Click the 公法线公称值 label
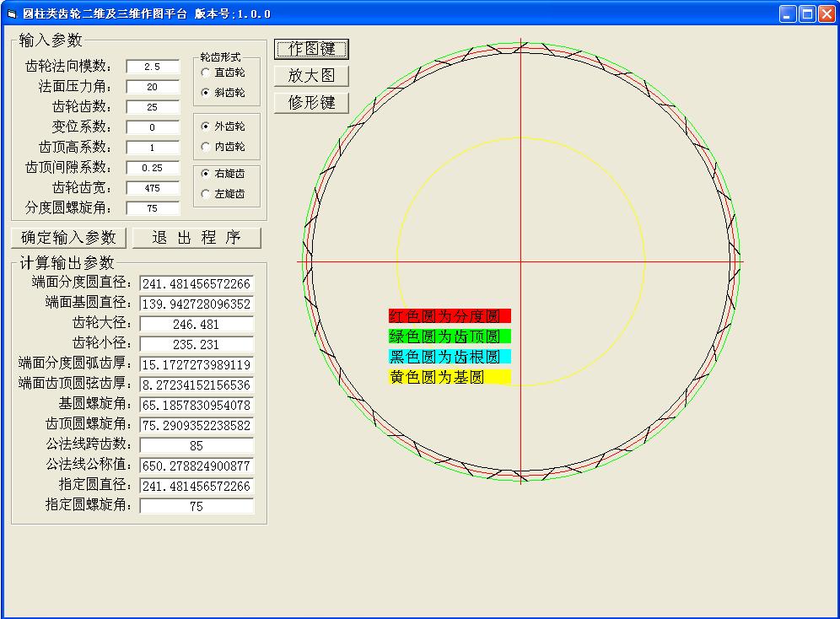 click(89, 464)
